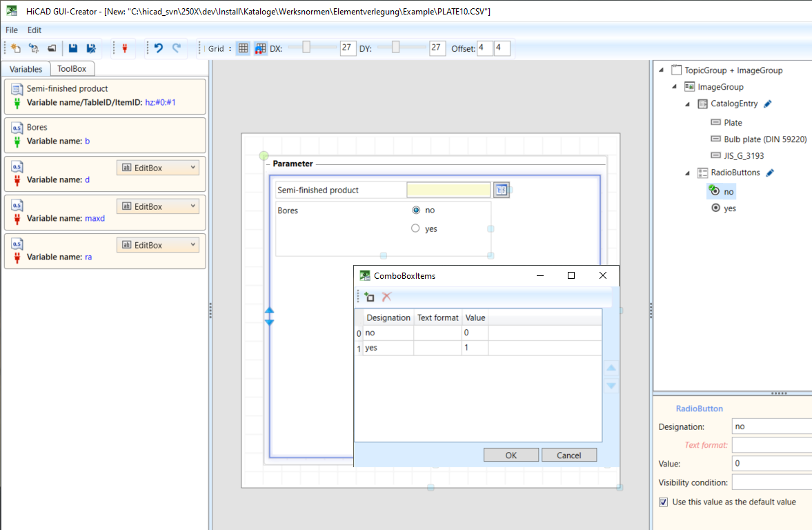
Task: Click OK in the ComboBoxItems dialog
Action: [511, 455]
